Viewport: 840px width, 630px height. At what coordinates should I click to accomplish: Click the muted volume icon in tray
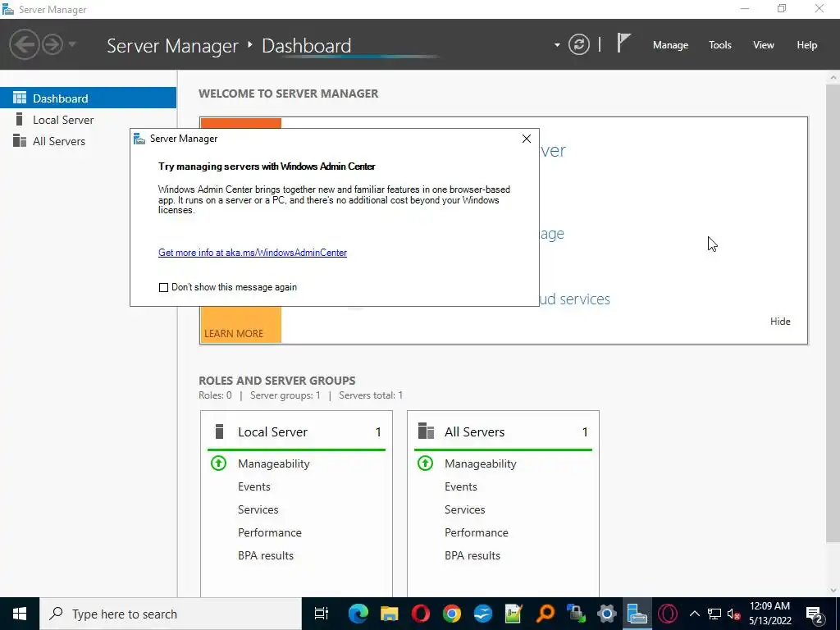point(733,614)
